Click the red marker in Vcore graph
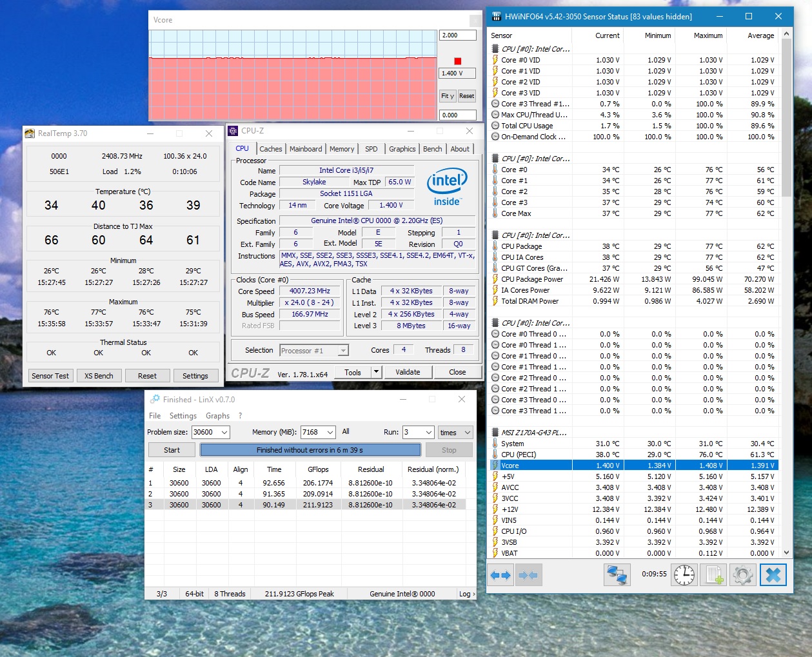812x657 pixels. (458, 61)
